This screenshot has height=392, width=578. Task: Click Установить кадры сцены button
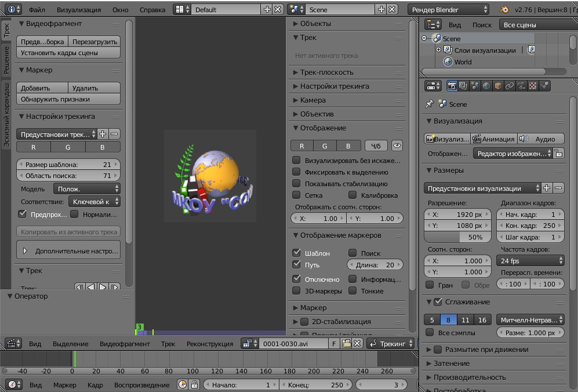pyautogui.click(x=68, y=52)
